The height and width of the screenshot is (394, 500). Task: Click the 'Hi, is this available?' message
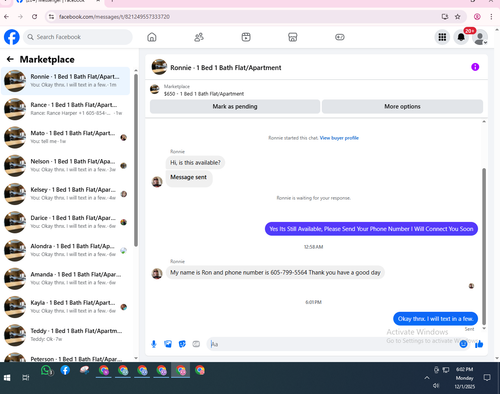(195, 163)
